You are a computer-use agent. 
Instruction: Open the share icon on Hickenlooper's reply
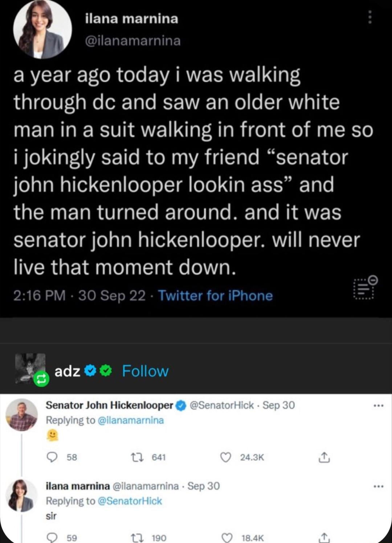coord(324,457)
